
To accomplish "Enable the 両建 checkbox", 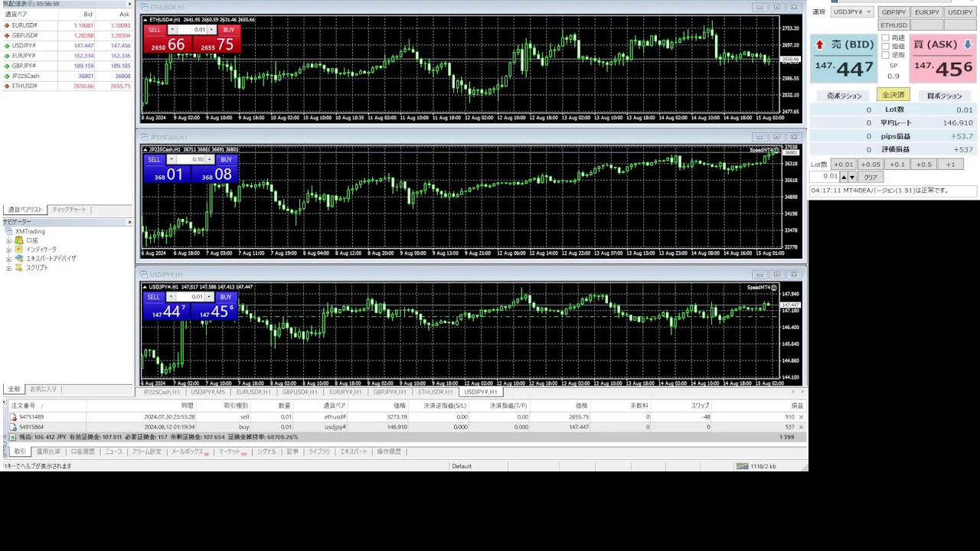I will click(885, 37).
